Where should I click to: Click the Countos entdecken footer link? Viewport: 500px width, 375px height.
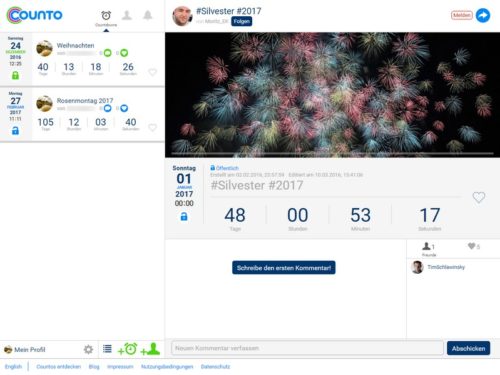(x=59, y=367)
